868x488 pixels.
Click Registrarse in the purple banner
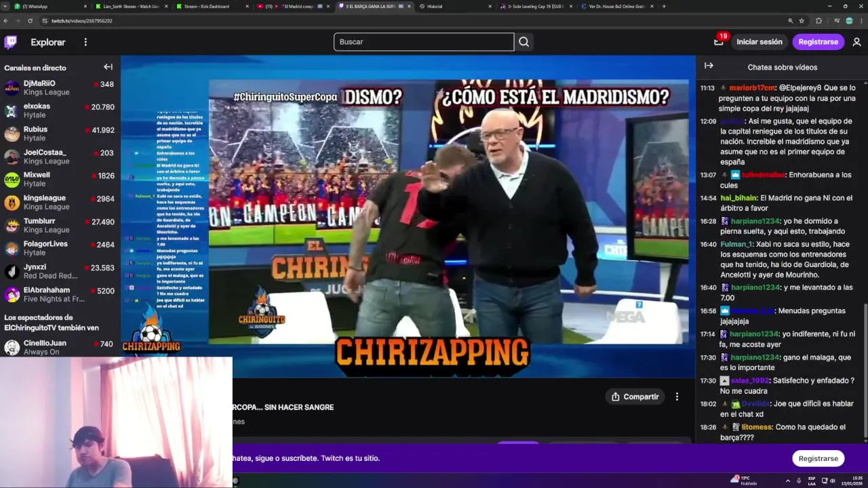pos(818,458)
